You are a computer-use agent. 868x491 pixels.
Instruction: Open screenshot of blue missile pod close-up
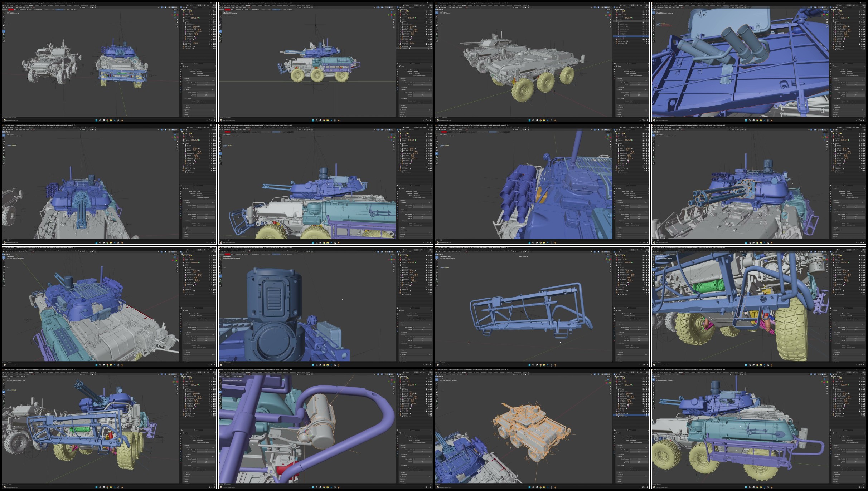[542, 185]
